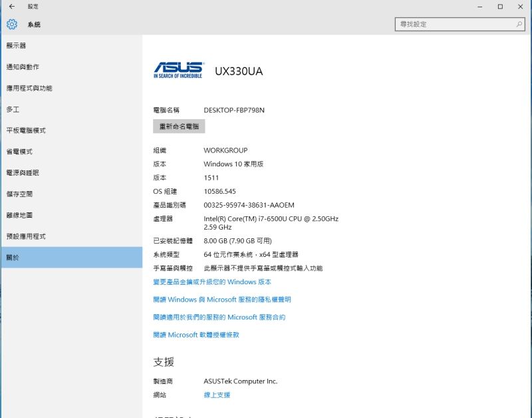
Task: Click the Intel Core i7-6500U processor text
Action: coord(271,223)
